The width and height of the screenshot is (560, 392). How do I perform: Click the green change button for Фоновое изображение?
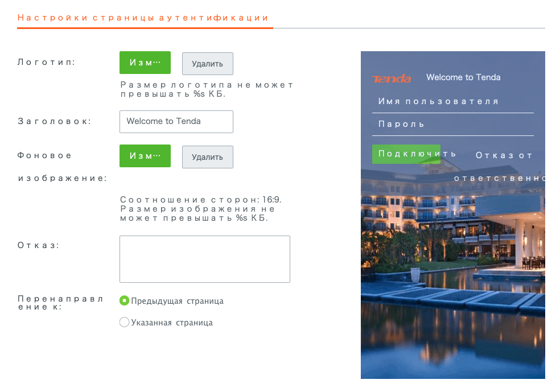click(145, 156)
